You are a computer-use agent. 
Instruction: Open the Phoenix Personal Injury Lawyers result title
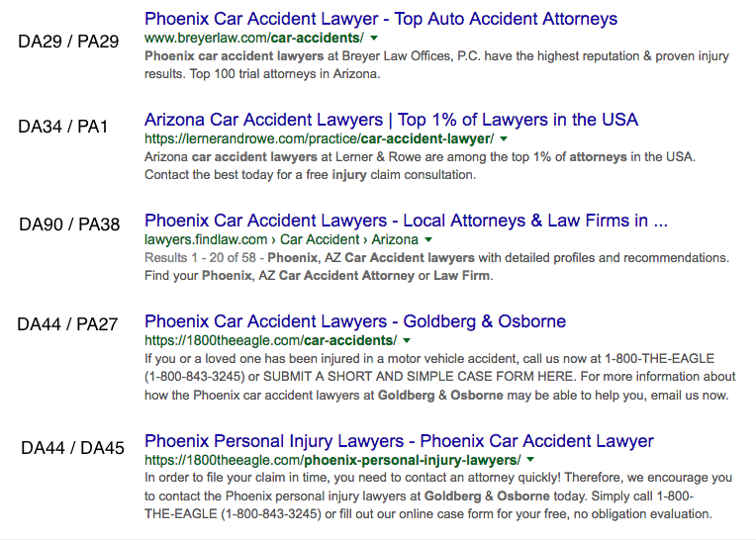[399, 441]
